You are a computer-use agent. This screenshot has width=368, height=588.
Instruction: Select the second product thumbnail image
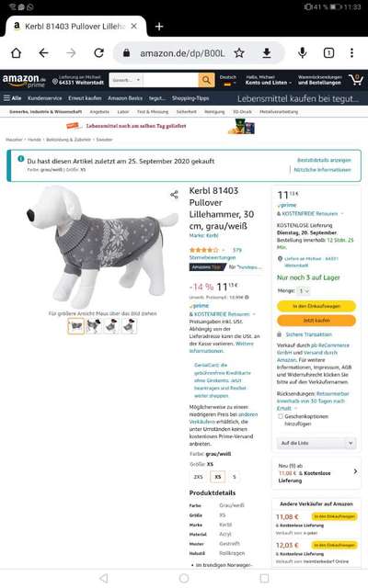tap(94, 326)
